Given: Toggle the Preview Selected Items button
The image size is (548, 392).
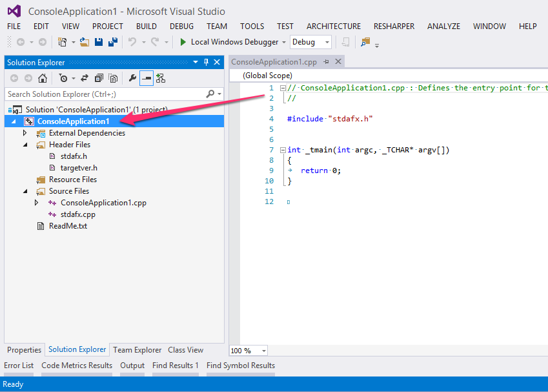Looking at the screenshot, I should [x=147, y=78].
